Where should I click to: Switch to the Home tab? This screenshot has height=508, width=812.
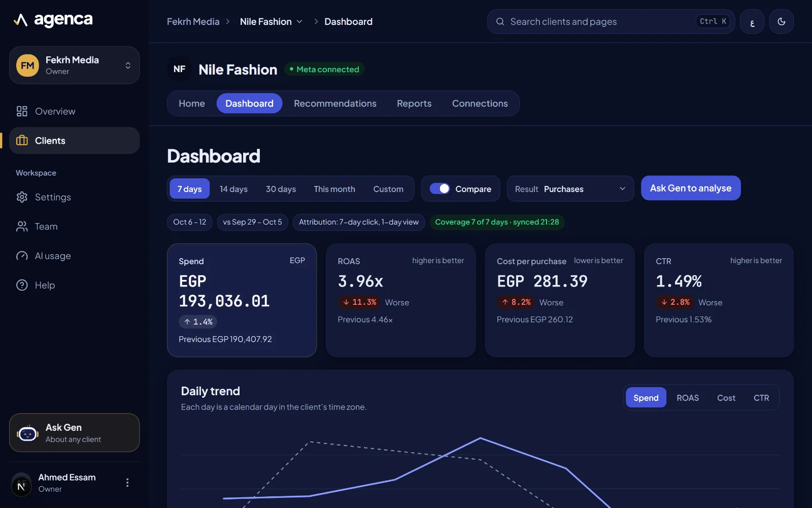[x=192, y=104]
